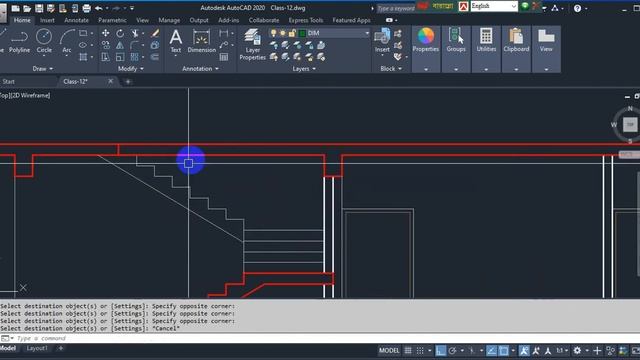Open the Manage ribbon tab
This screenshot has width=640, height=360.
(169, 20)
